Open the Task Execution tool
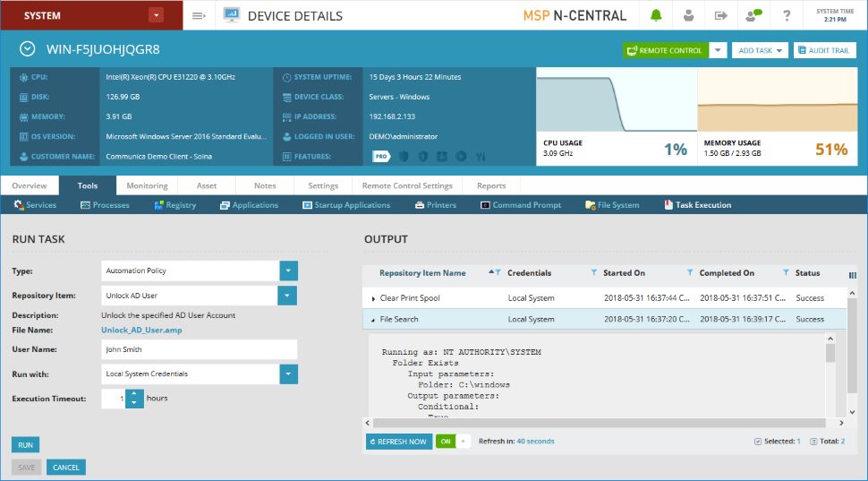The width and height of the screenshot is (868, 481). pyautogui.click(x=697, y=205)
